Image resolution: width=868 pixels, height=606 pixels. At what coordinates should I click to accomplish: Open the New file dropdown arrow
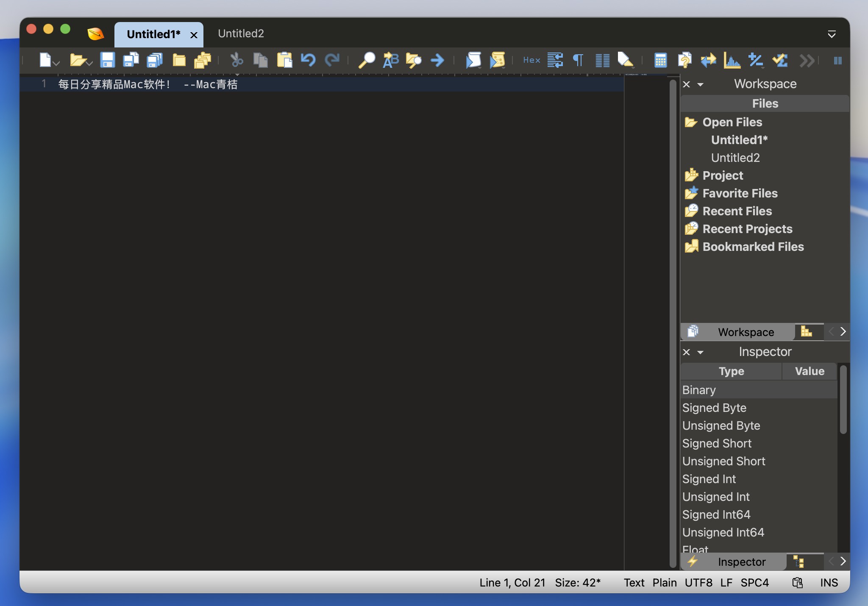coord(57,63)
